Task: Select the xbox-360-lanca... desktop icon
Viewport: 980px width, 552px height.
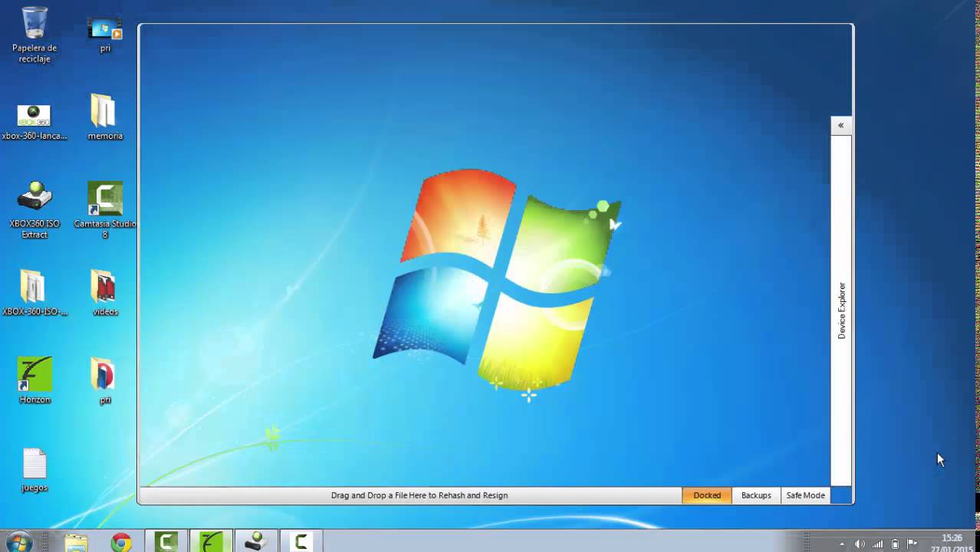Action: (35, 123)
